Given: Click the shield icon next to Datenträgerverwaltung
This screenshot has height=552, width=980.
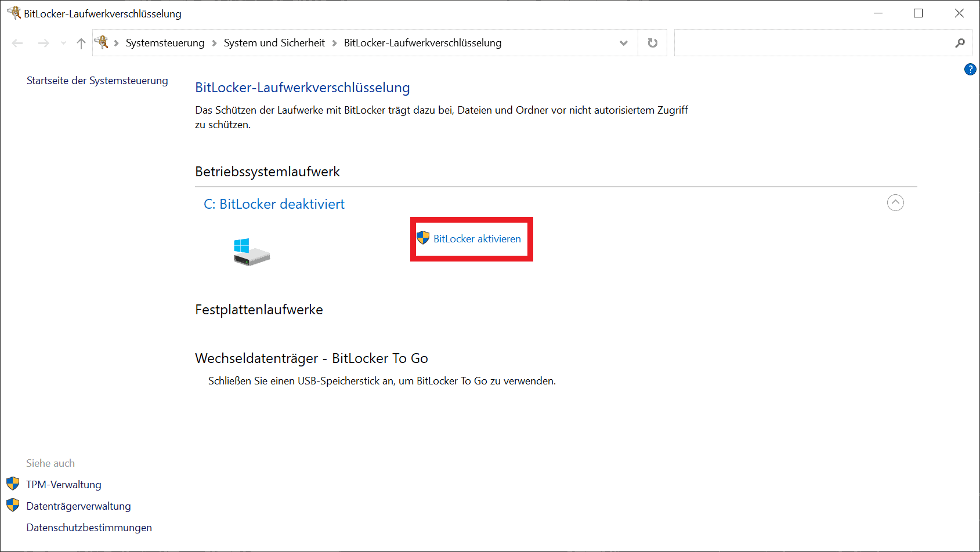Looking at the screenshot, I should click(13, 505).
